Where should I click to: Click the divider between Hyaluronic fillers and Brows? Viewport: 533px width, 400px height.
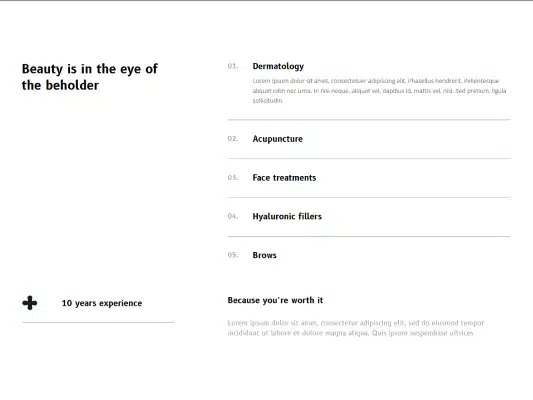point(369,236)
